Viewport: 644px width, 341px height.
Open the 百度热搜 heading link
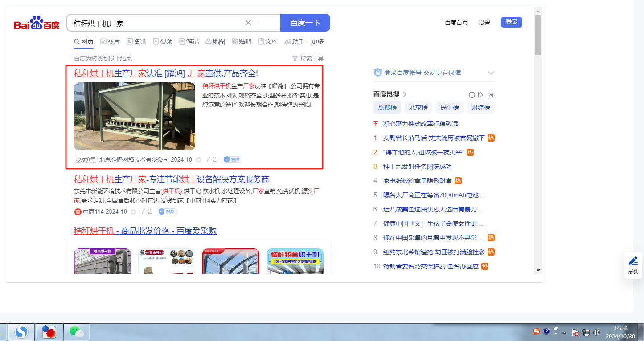click(390, 94)
